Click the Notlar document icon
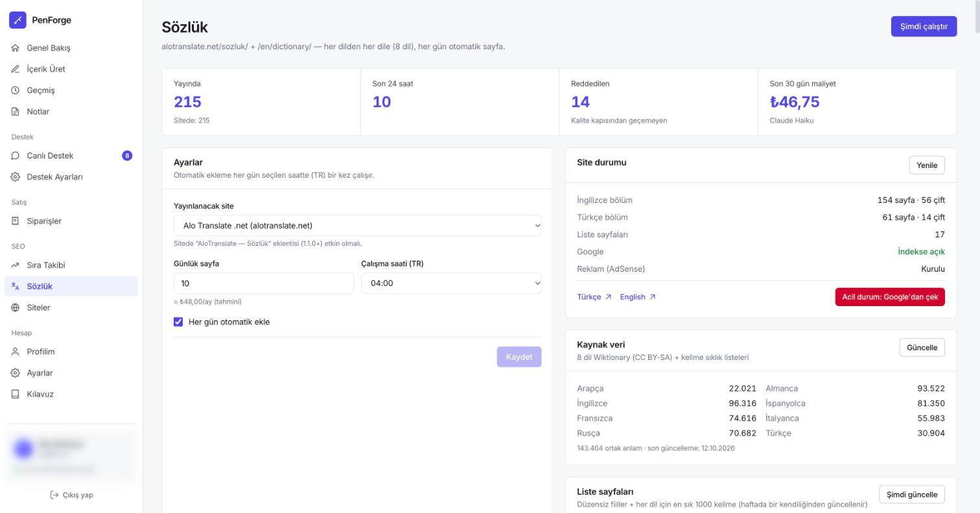 click(16, 112)
